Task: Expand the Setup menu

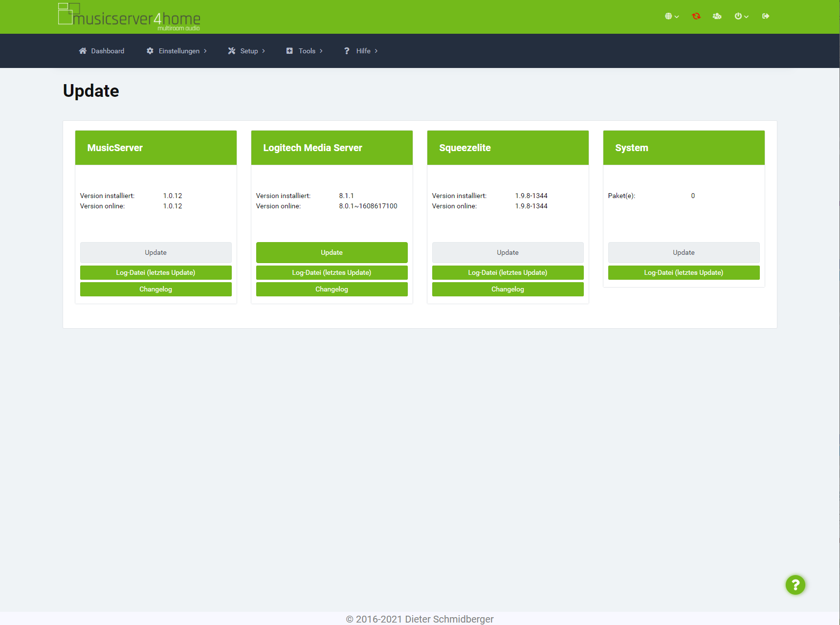Action: [x=246, y=51]
